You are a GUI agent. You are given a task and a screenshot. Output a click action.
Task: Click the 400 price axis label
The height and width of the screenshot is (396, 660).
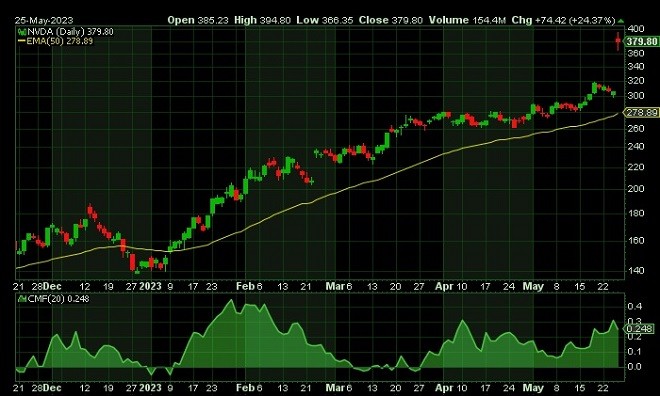tap(636, 29)
